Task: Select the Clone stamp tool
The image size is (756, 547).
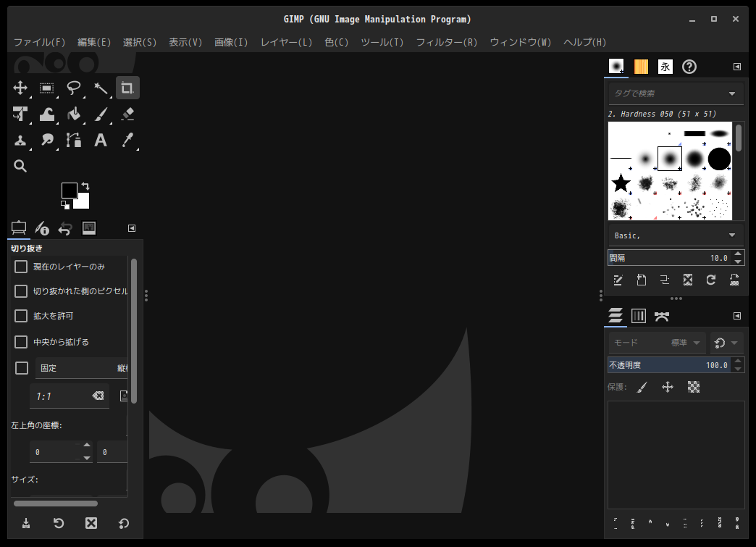Action: 20,141
